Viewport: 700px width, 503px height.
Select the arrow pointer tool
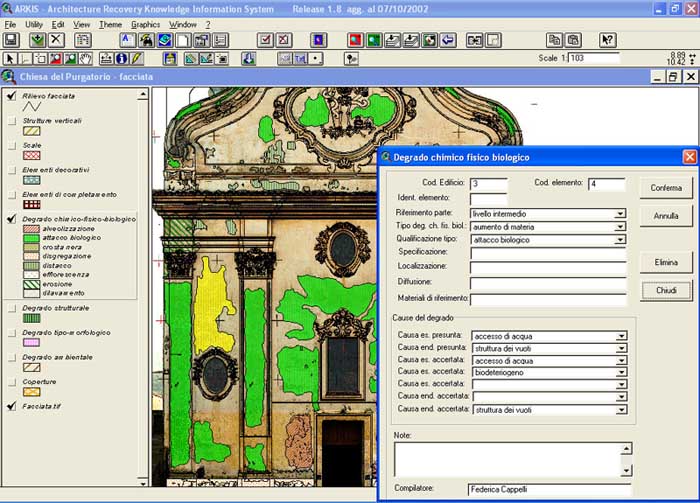click(9, 59)
